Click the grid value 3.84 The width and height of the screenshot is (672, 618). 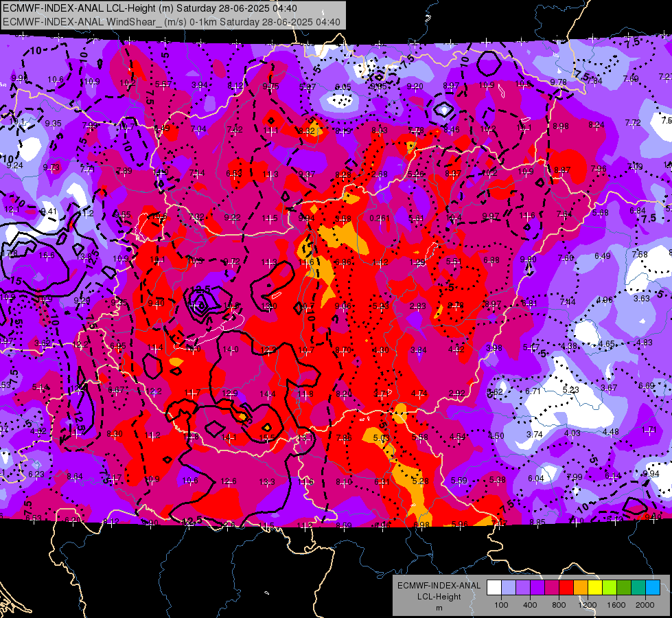[418, 350]
